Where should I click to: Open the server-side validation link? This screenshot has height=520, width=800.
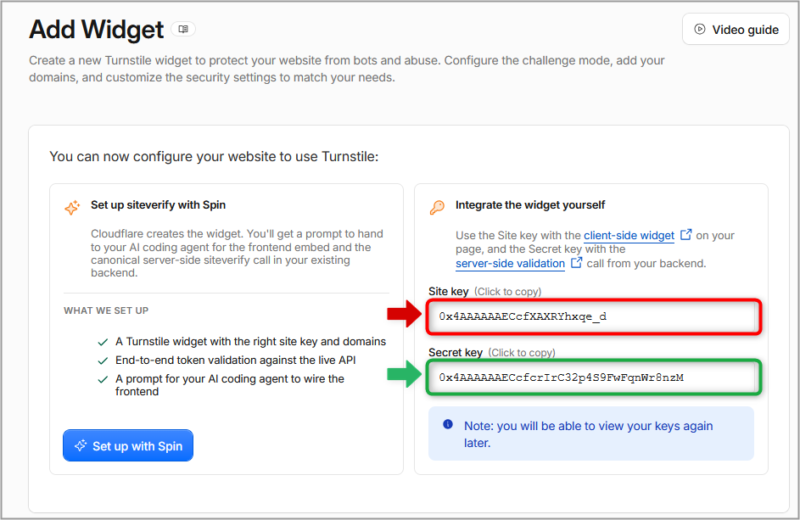point(510,263)
